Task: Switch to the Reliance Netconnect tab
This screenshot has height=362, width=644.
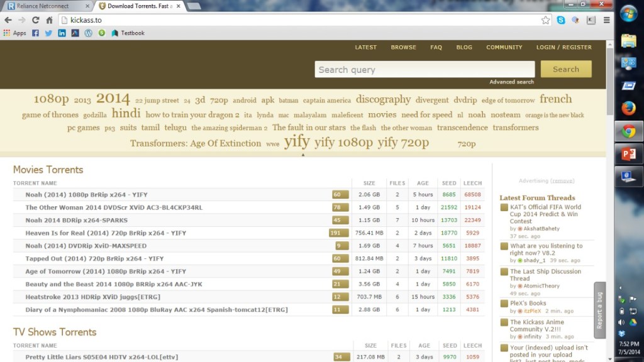Action: click(47, 6)
